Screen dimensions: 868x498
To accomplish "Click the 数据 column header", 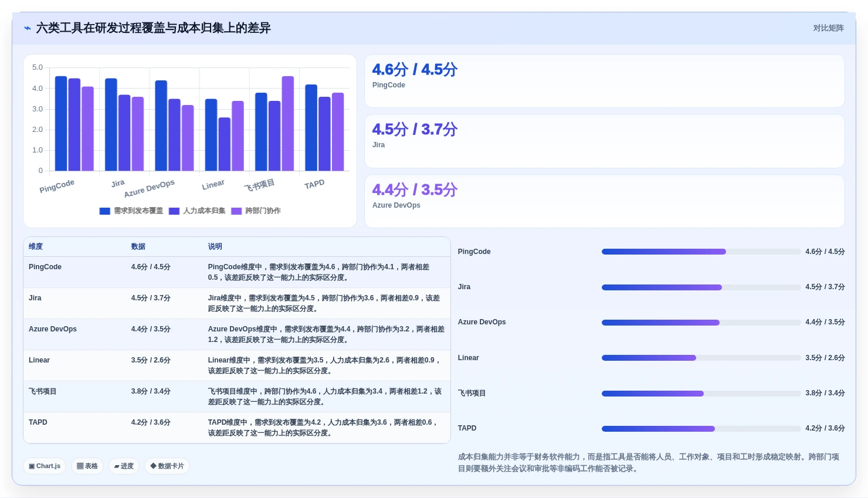I will (x=138, y=247).
